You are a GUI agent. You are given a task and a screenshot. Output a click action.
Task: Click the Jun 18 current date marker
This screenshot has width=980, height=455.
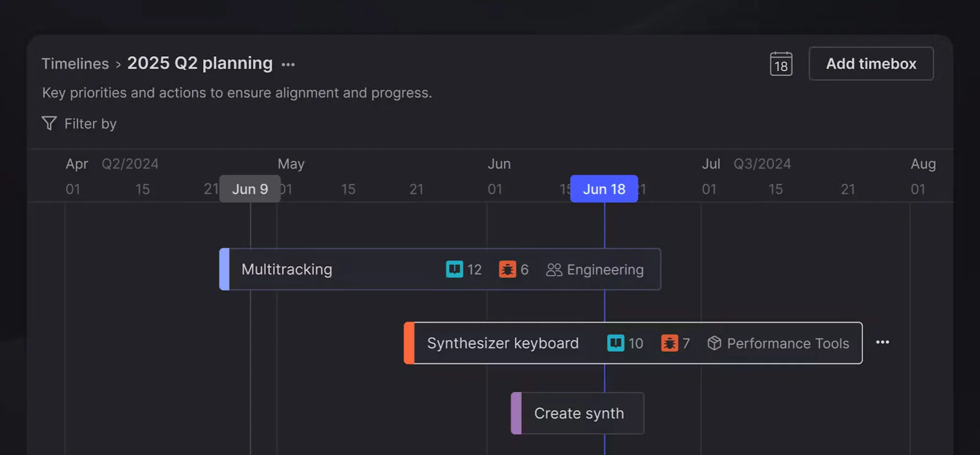(x=604, y=189)
